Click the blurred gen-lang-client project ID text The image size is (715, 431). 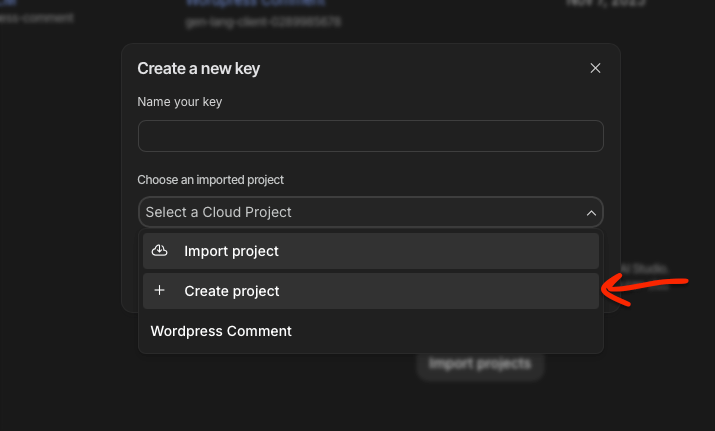263,22
